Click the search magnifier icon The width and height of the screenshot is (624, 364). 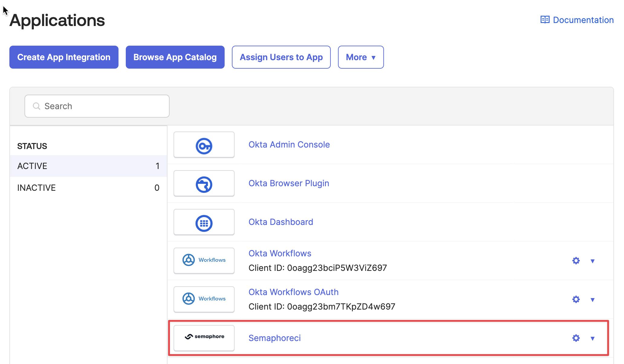coord(37,106)
